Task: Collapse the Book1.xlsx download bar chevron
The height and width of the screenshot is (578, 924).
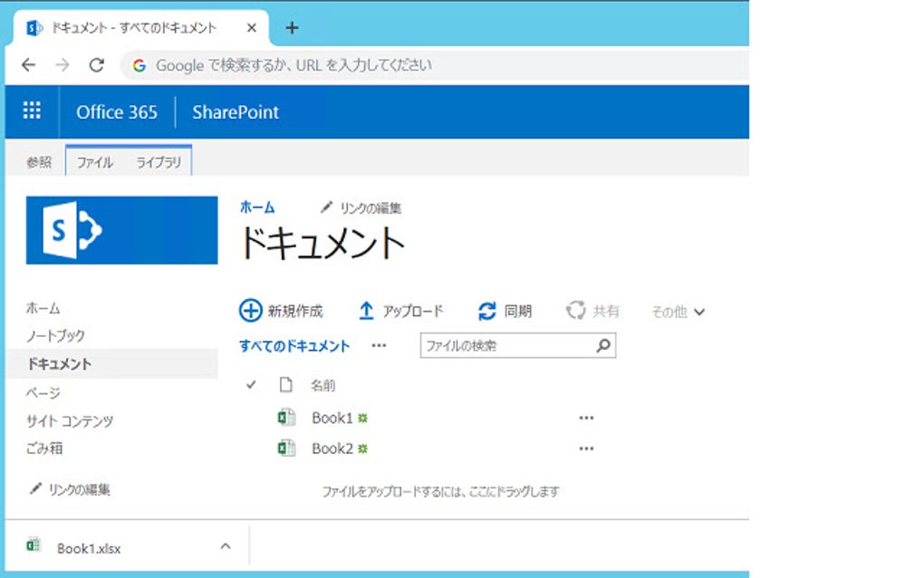Action: click(x=225, y=544)
